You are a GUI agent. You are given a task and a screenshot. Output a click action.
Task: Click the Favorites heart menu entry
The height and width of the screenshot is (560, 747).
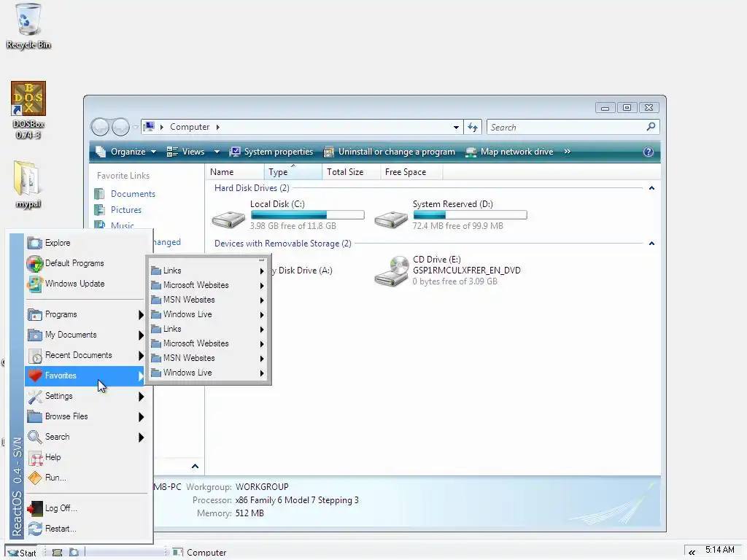[x=85, y=376]
